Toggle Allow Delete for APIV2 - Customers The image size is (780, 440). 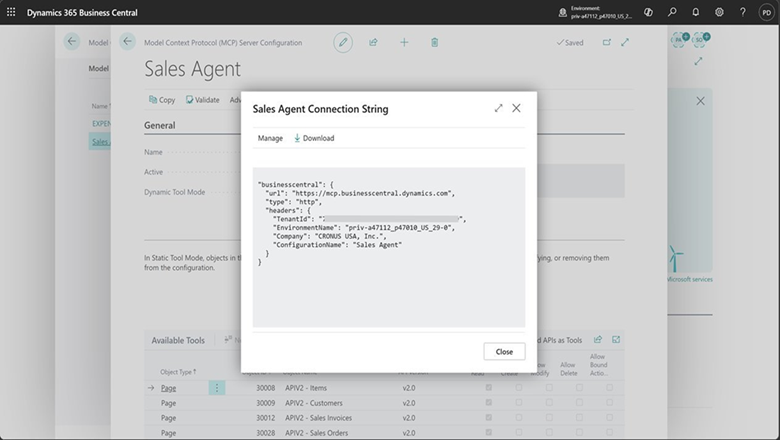[580, 402]
